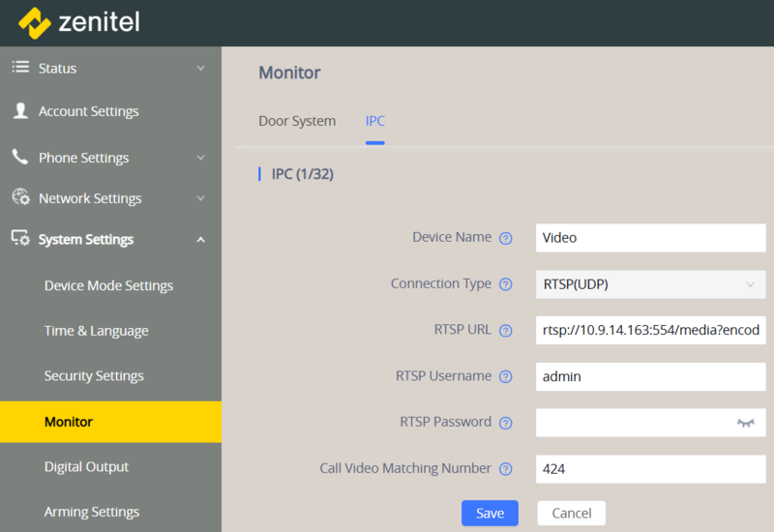Open Security Settings in sidebar
Image resolution: width=774 pixels, height=532 pixels.
[94, 376]
